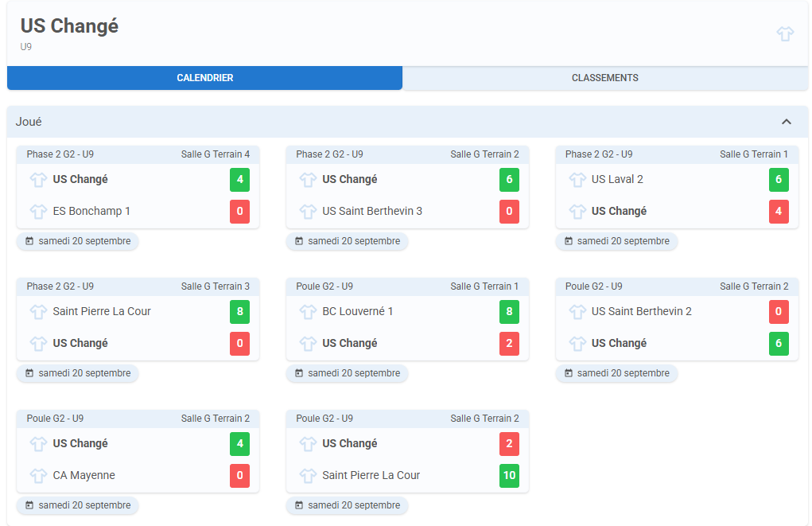Select the Calendrier tab
The image size is (812, 526).
(x=204, y=78)
